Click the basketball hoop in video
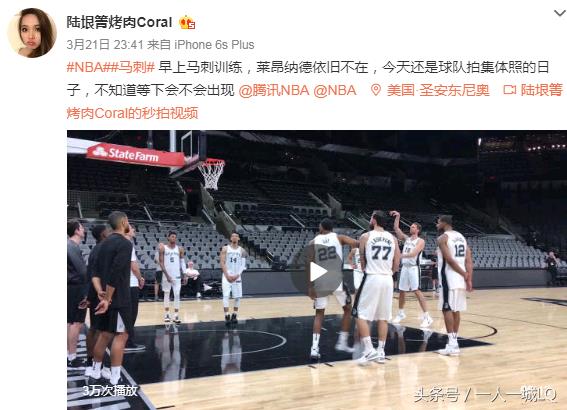The height and width of the screenshot is (410, 567). pyautogui.click(x=211, y=173)
